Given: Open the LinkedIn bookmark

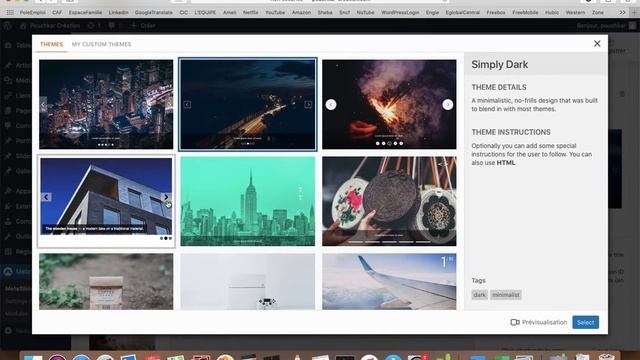Looking at the screenshot, I should click(118, 12).
